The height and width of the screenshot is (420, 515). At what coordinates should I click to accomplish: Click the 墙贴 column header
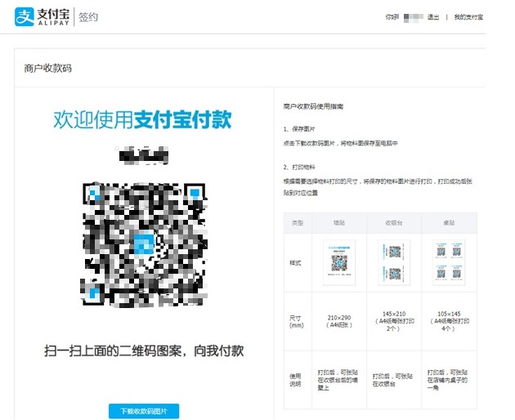click(x=339, y=223)
